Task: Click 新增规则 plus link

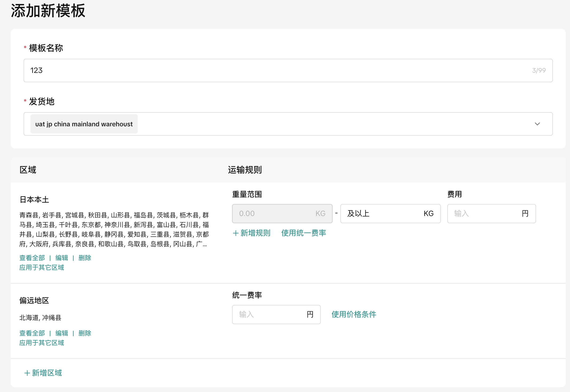Action: pos(252,233)
